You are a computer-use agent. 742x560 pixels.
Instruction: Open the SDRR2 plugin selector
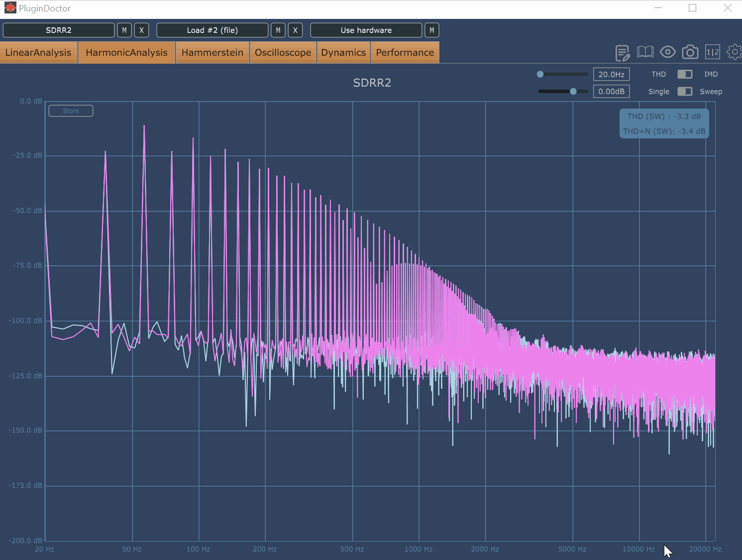[59, 30]
